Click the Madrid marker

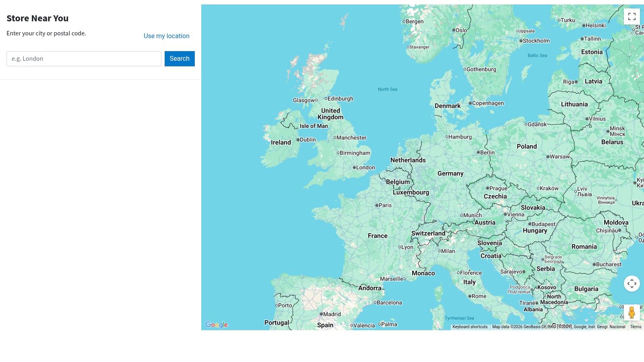[x=321, y=314]
